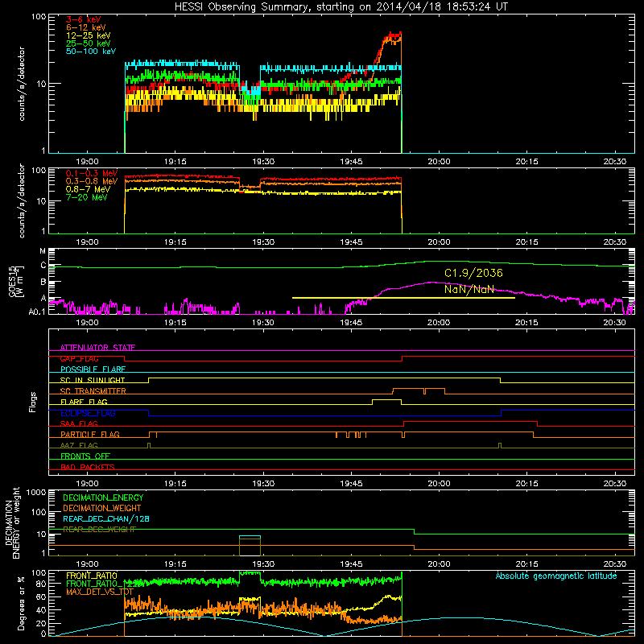Viewport: 644px width, 644px height.
Task: Click the 0.1-0.3 MeV legend entry
Action: 92,173
